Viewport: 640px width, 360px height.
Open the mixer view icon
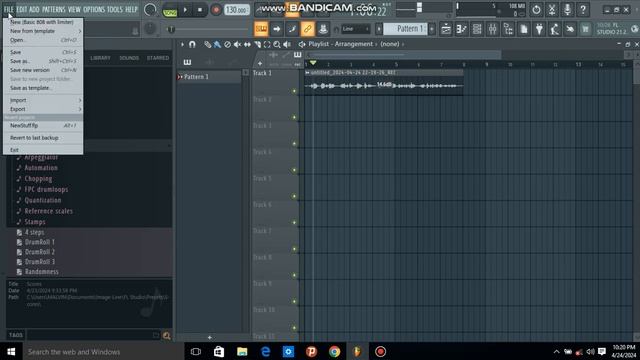point(492,29)
